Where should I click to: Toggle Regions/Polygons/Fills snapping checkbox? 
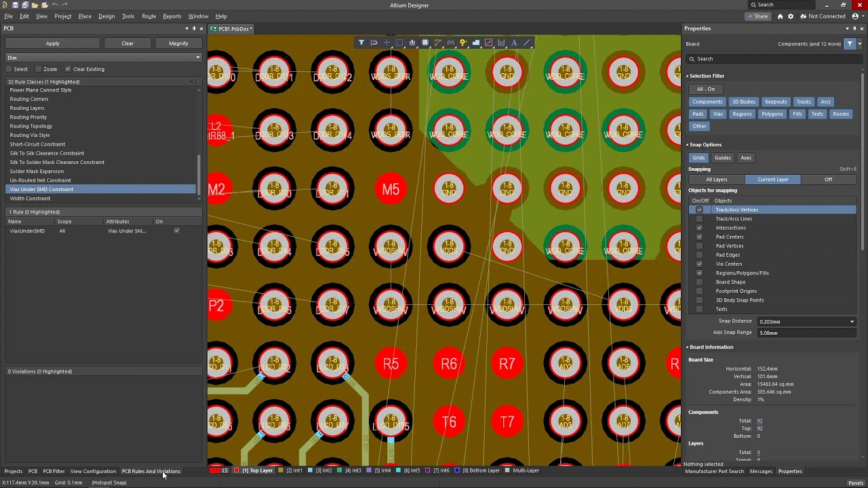[x=699, y=273]
